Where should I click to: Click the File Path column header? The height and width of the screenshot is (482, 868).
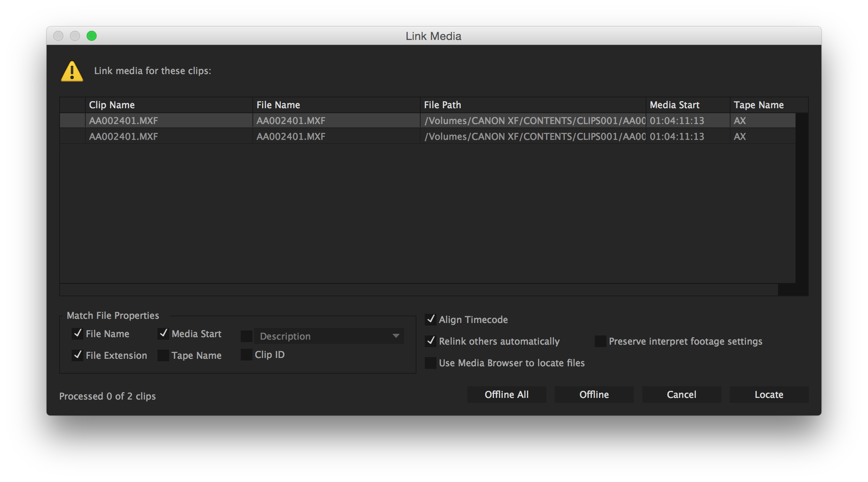coord(532,105)
